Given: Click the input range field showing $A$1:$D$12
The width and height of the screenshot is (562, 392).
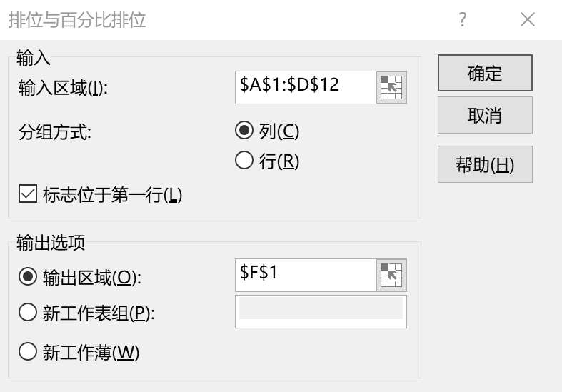Looking at the screenshot, I should (x=306, y=88).
